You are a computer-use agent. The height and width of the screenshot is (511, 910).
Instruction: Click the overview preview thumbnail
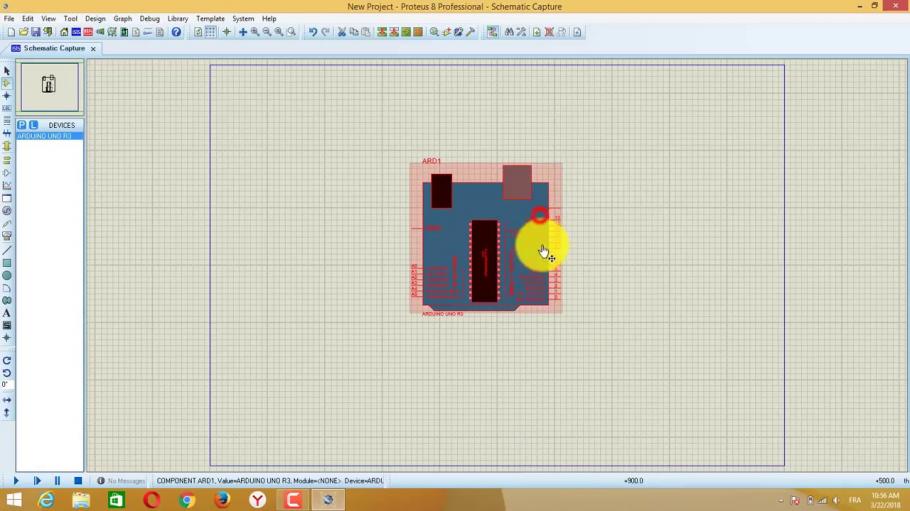(50, 87)
